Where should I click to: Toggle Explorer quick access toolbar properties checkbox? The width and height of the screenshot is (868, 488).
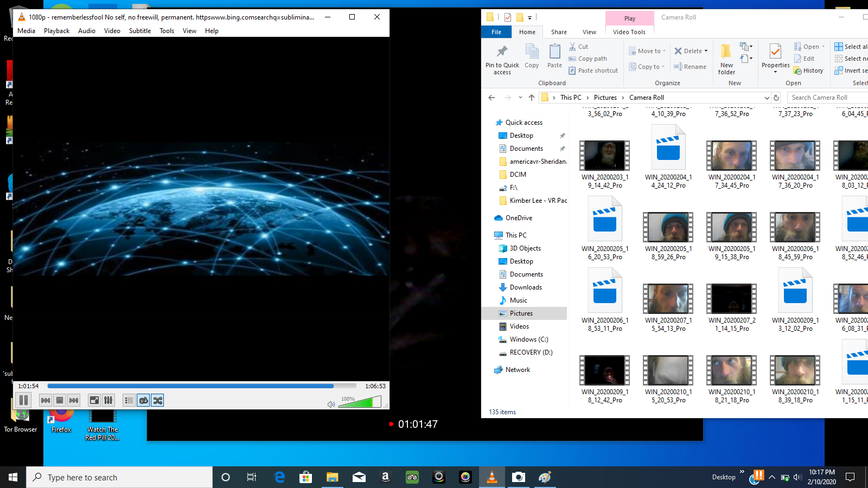click(508, 17)
